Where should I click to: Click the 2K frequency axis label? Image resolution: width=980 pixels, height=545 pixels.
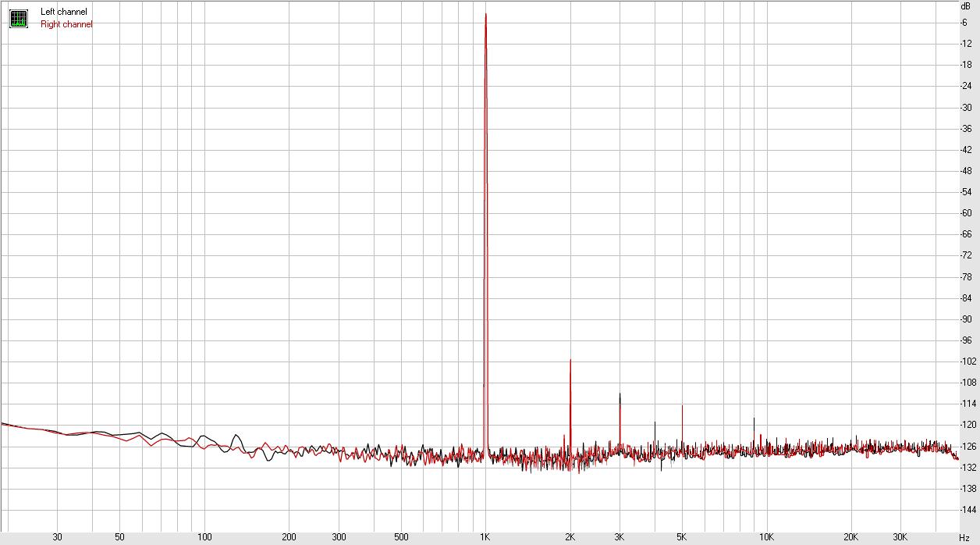pos(570,537)
